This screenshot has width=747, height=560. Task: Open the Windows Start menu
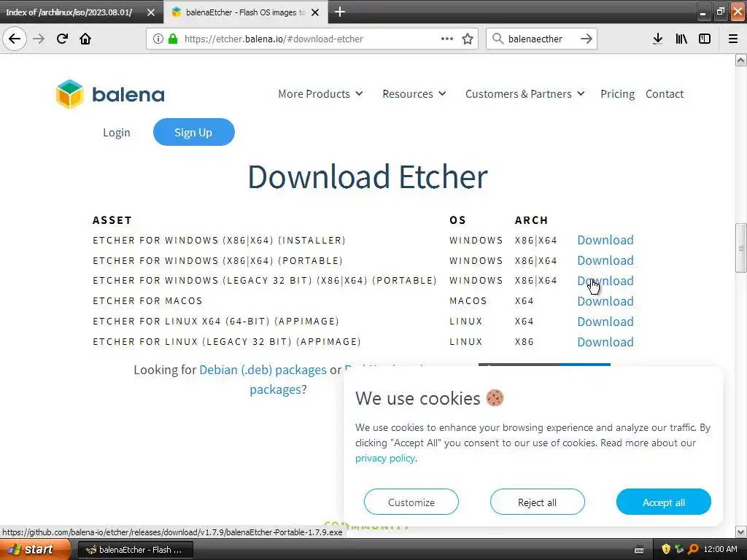pos(35,550)
